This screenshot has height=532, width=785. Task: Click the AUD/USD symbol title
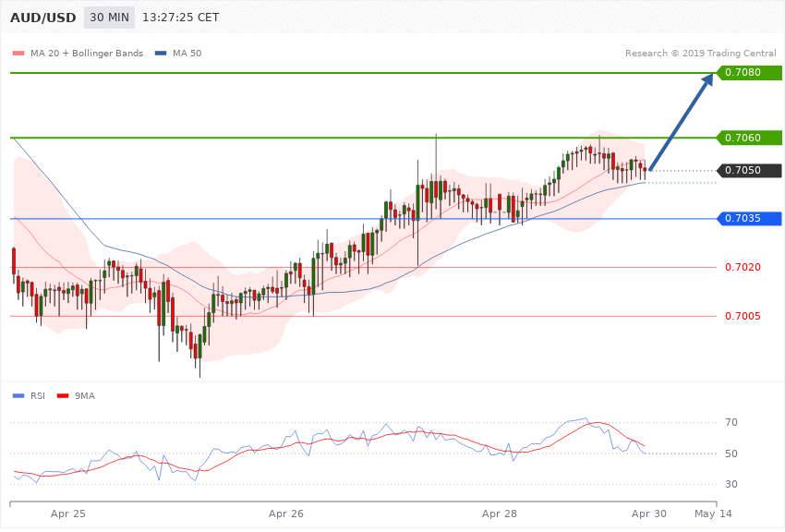point(43,18)
